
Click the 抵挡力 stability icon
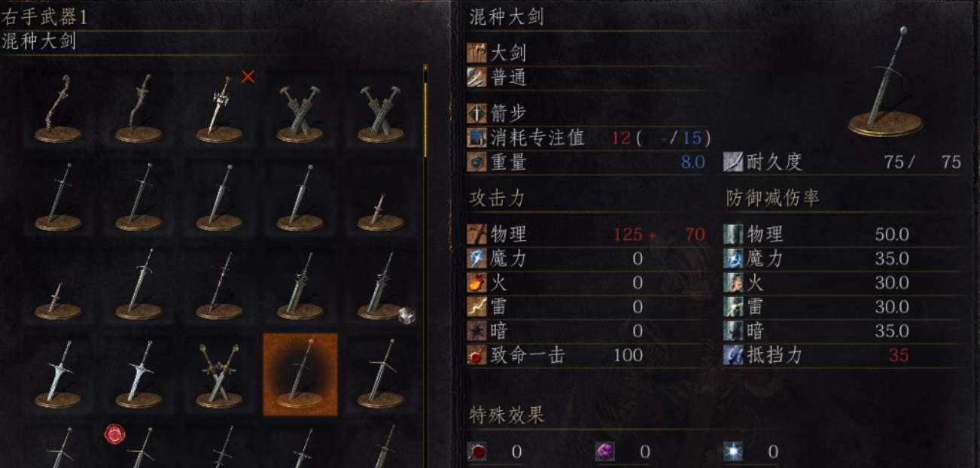(x=733, y=355)
